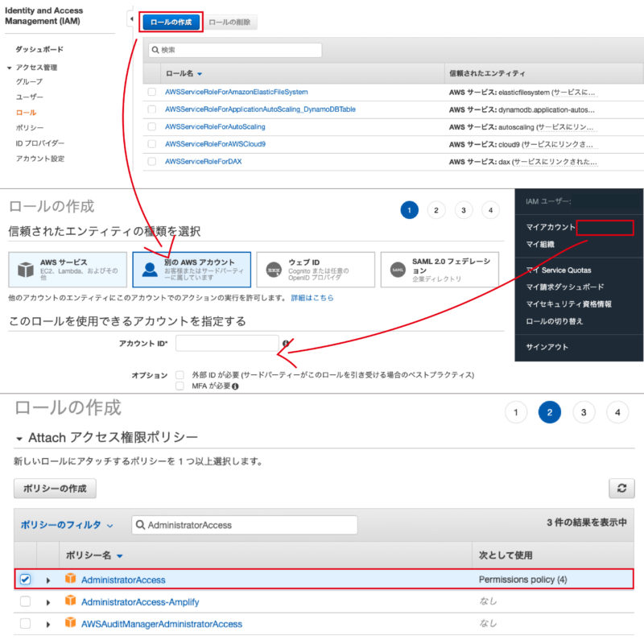Image resolution: width=644 pixels, height=644 pixels.
Task: Expand the AdministratorAccess policy row
Action: coord(48,580)
